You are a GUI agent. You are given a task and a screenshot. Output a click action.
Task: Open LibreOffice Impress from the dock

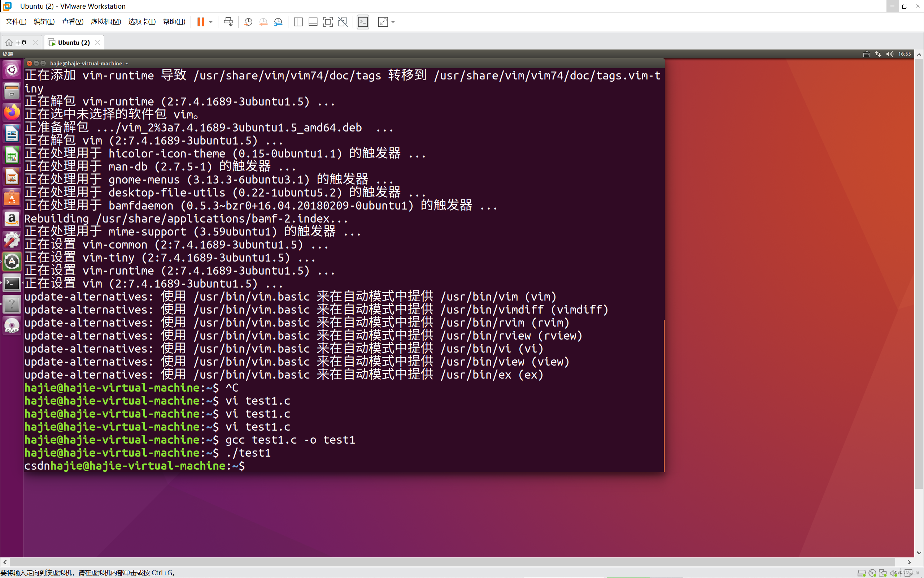[x=12, y=177]
